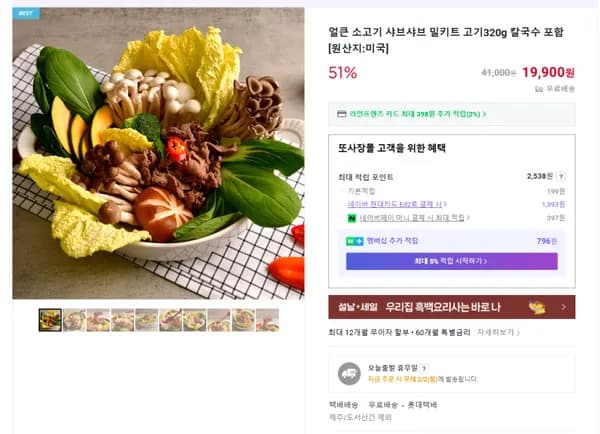
Task: Click the green Naver Pay N icon
Action: tap(351, 217)
